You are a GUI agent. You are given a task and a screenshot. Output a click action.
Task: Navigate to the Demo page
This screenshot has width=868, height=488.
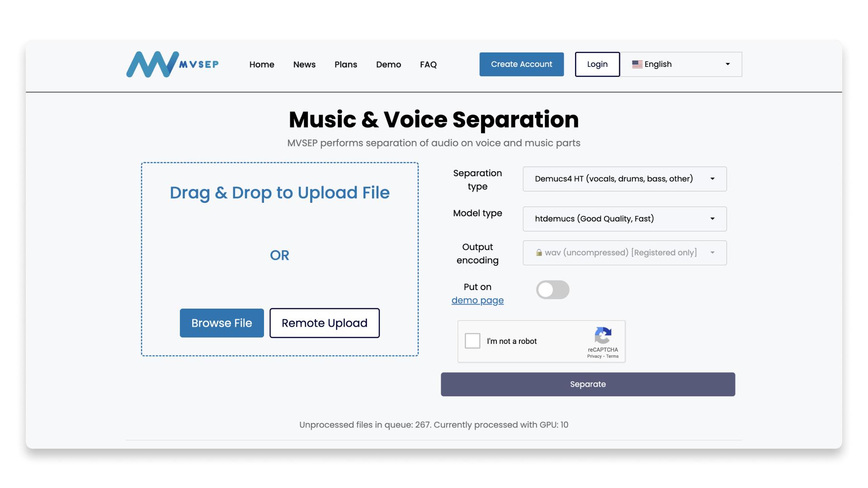pos(388,65)
